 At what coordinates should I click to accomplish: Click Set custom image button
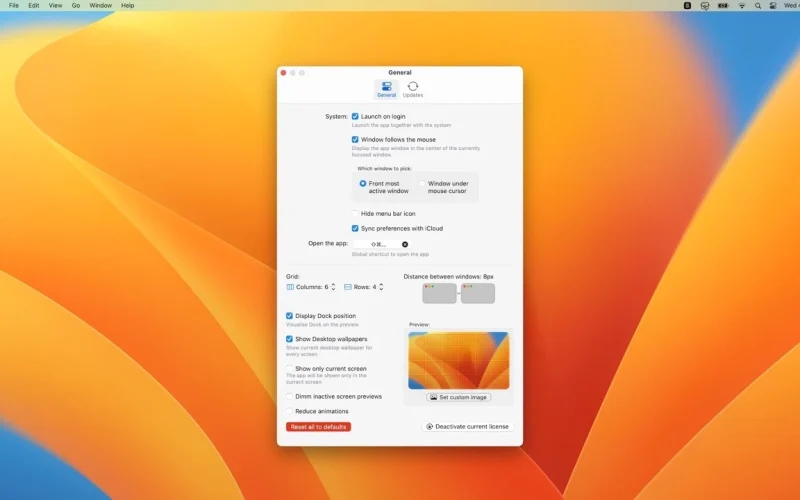click(459, 397)
